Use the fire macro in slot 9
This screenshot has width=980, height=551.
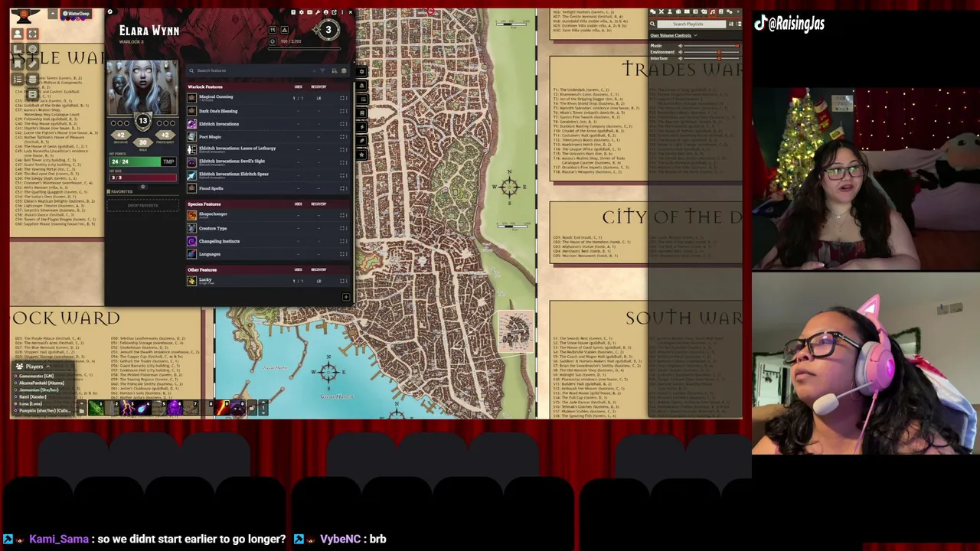[x=221, y=408]
